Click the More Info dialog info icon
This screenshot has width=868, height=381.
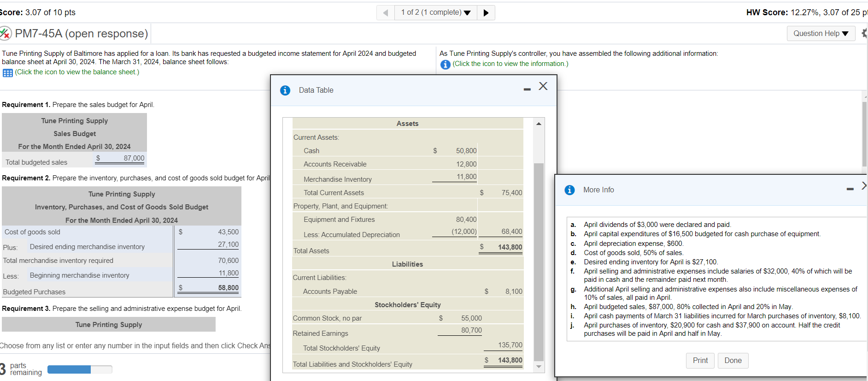569,190
